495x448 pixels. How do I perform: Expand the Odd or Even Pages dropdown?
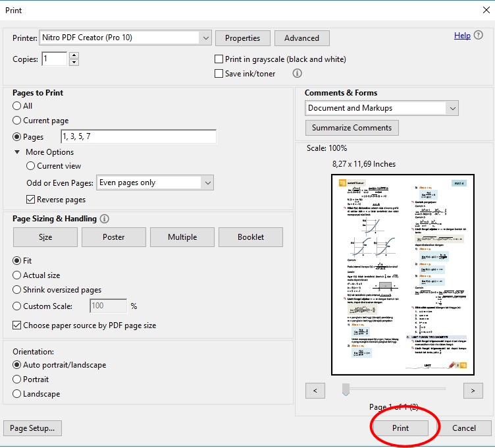point(208,182)
